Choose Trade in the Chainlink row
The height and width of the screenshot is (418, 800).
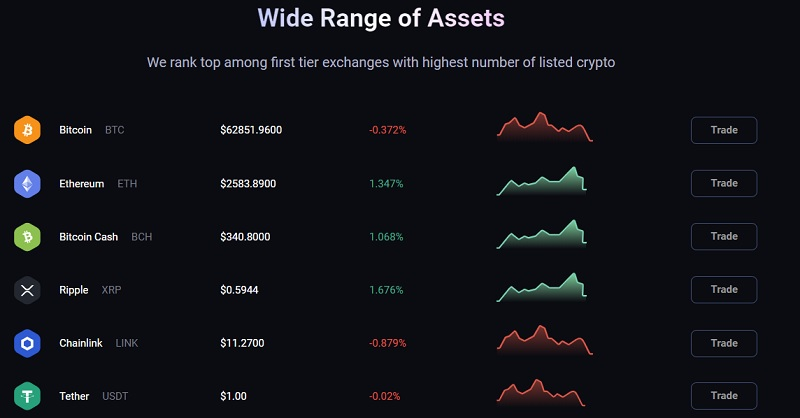pos(724,343)
